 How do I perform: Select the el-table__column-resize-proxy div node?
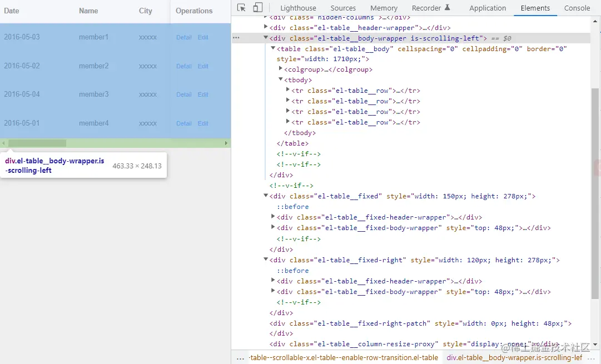(414, 344)
